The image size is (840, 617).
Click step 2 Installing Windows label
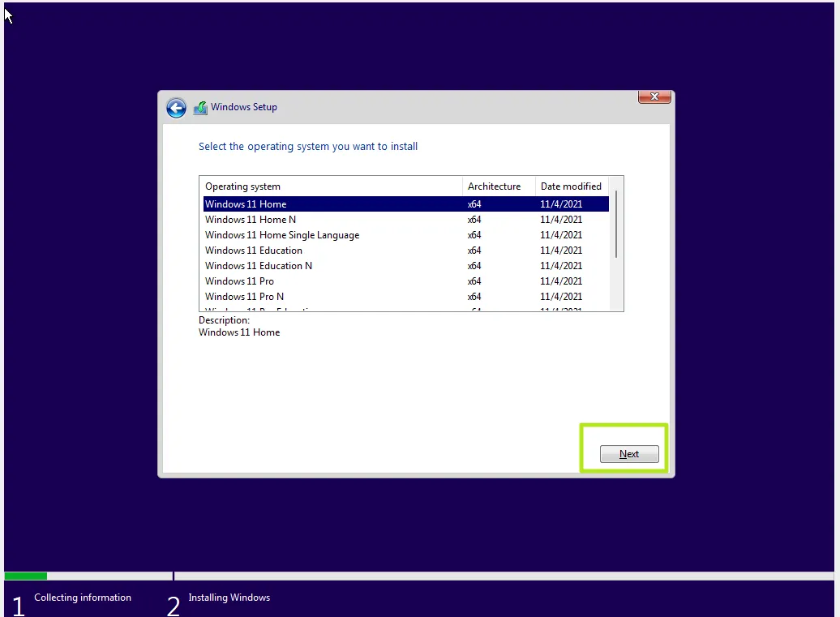pos(229,597)
